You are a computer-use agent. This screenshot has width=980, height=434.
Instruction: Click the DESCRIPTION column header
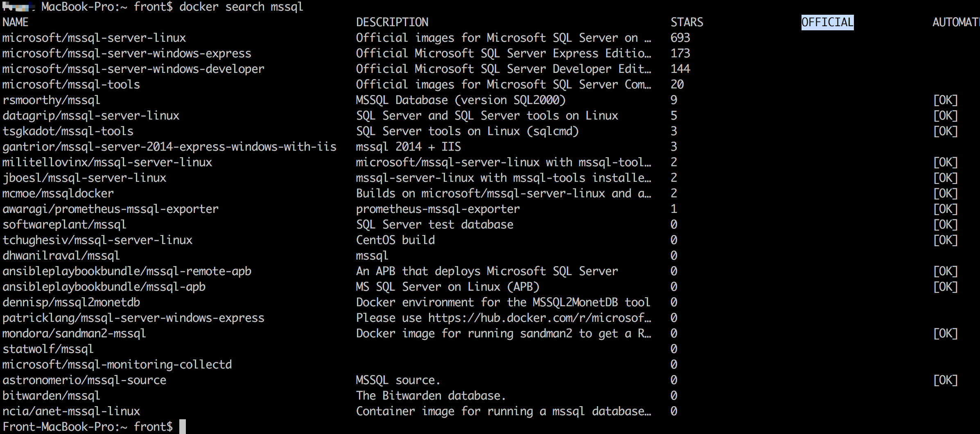(x=392, y=22)
